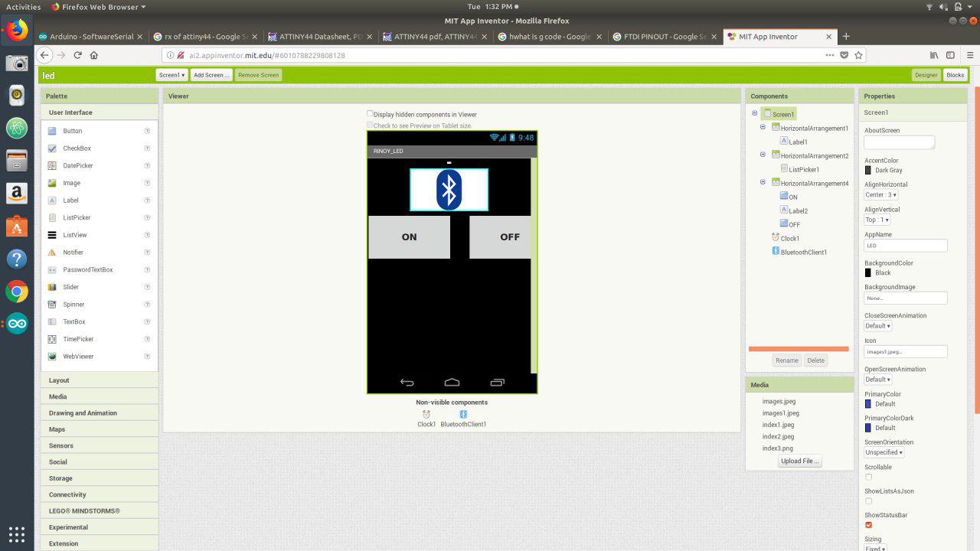Screen dimensions: 980x551
Task: Show applications grid in dock
Action: tap(17, 533)
